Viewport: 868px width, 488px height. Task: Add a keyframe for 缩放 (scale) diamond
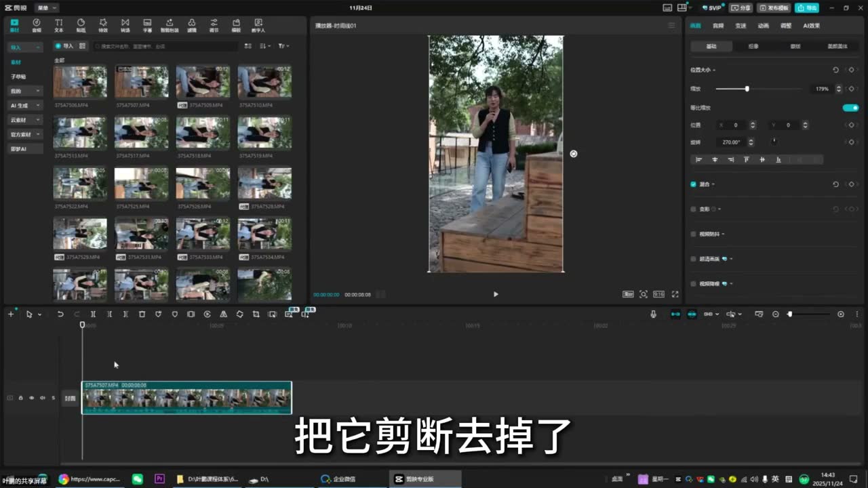[x=851, y=89]
